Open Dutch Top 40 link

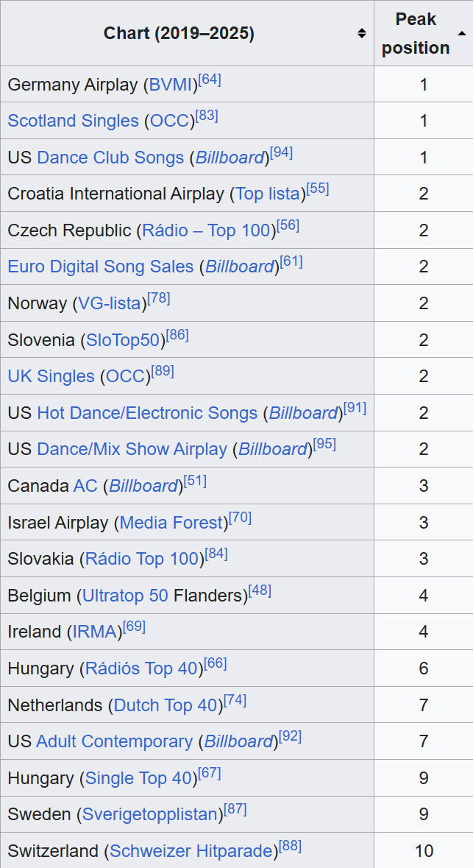click(166, 705)
